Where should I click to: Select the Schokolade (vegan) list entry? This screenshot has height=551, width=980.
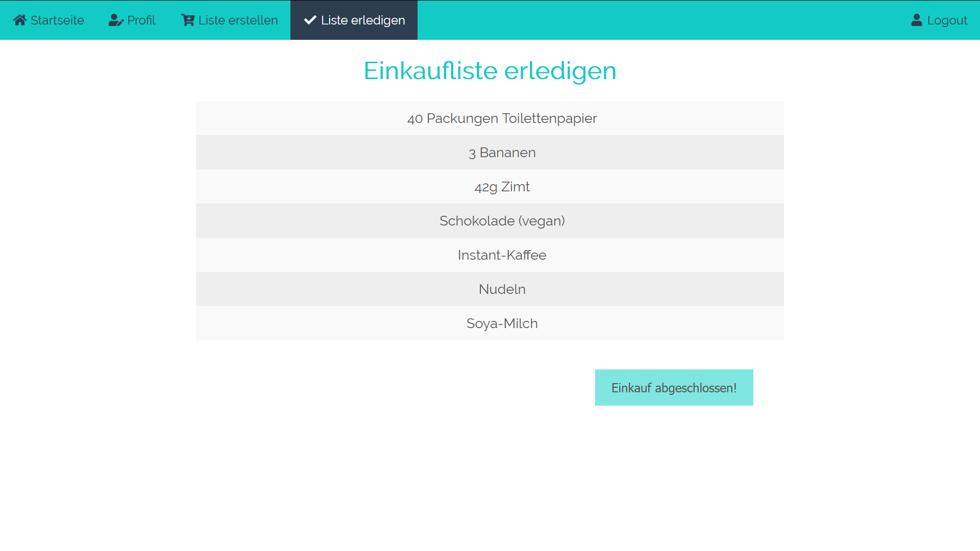[502, 221]
